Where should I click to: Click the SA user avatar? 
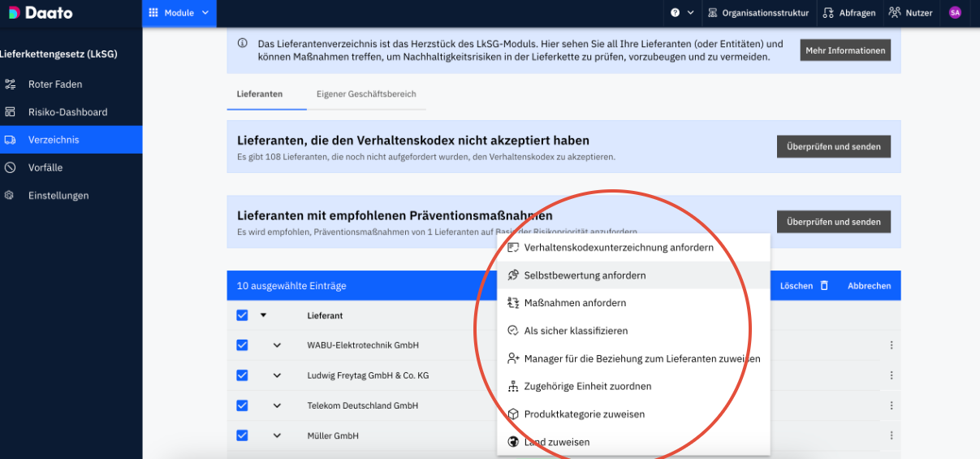(x=955, y=13)
